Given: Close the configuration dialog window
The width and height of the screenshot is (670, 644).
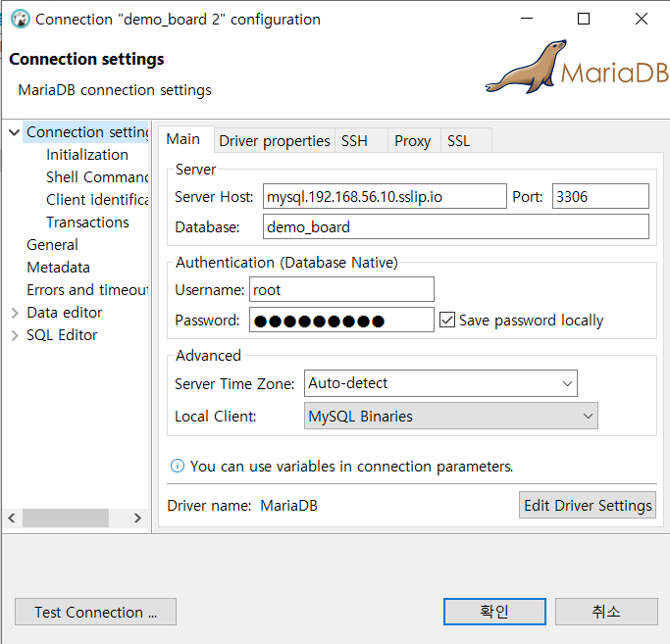Looking at the screenshot, I should pos(642,19).
